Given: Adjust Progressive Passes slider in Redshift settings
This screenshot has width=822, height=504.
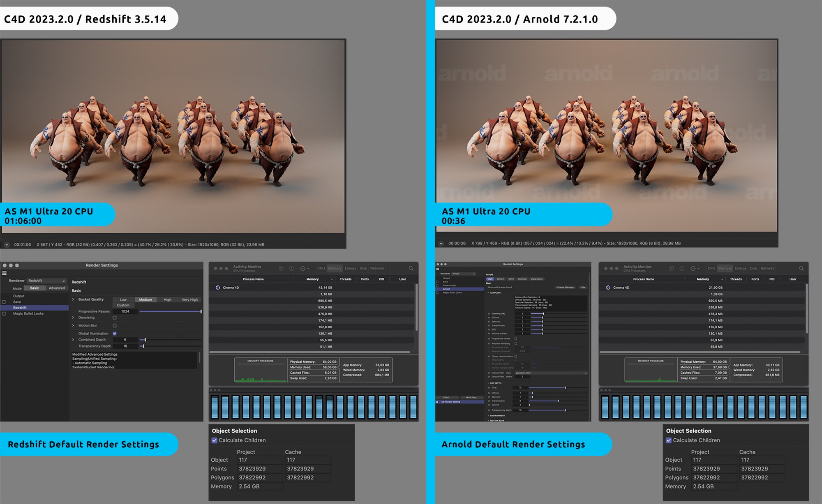Looking at the screenshot, I should pyautogui.click(x=171, y=311).
